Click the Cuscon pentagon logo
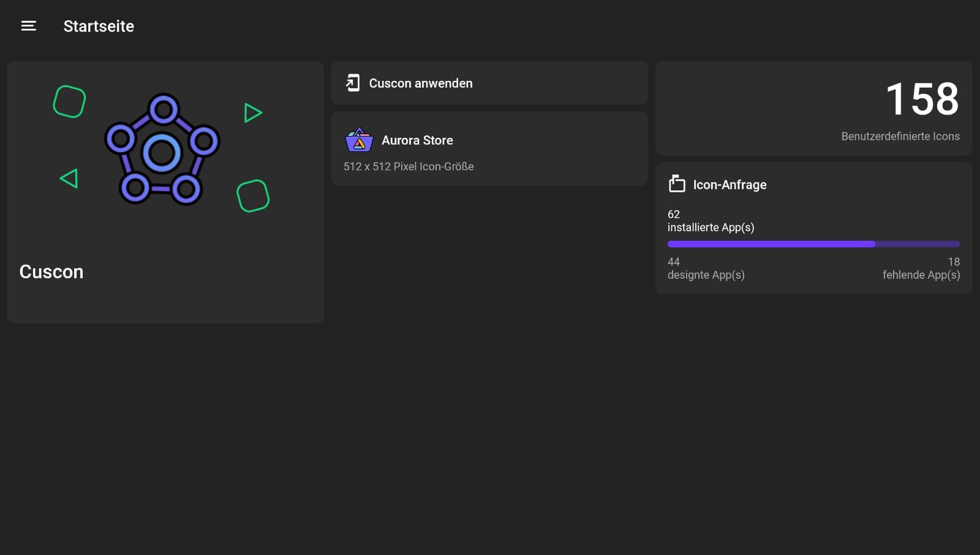The width and height of the screenshot is (980, 555). [x=162, y=150]
